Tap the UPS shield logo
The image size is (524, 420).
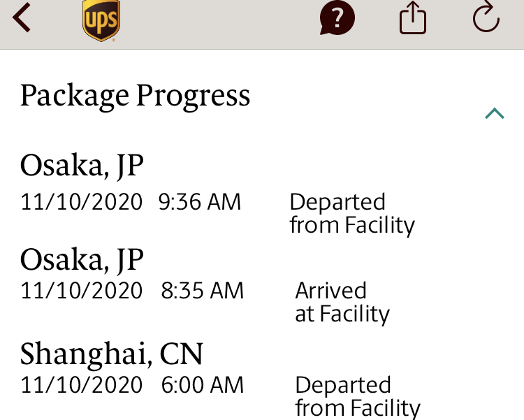coord(101,20)
